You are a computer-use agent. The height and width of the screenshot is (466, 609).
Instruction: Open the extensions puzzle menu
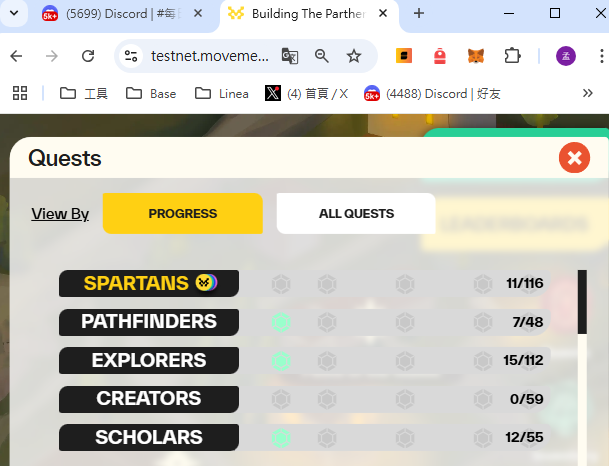(512, 56)
